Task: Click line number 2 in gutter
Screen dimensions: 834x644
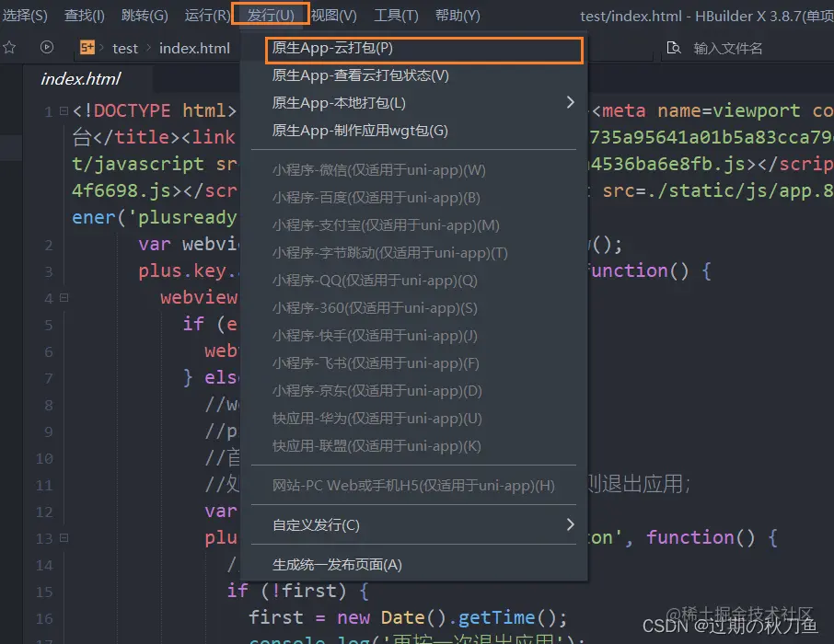Action: pyautogui.click(x=49, y=245)
